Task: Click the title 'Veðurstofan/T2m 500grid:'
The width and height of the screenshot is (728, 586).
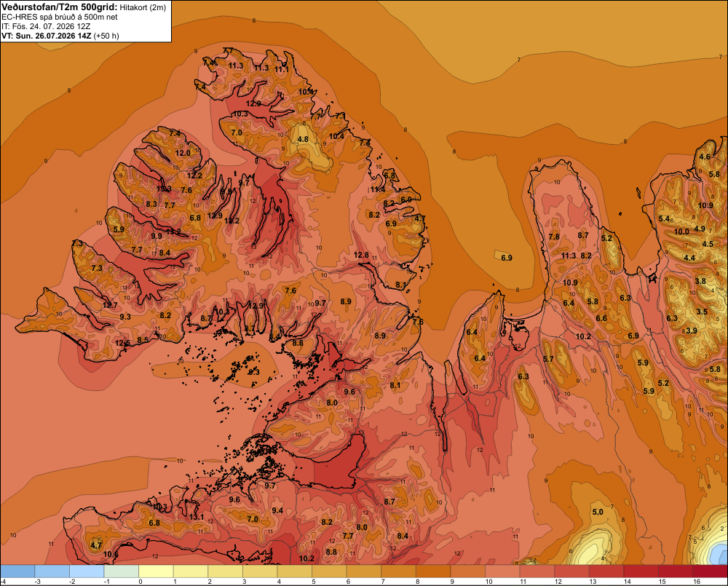Action: (59, 7)
